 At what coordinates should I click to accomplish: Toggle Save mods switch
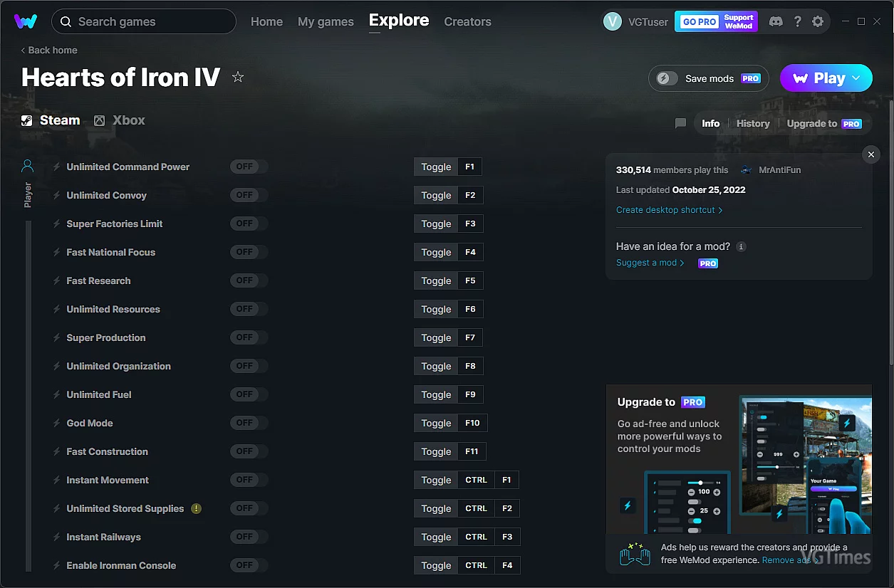(x=667, y=78)
